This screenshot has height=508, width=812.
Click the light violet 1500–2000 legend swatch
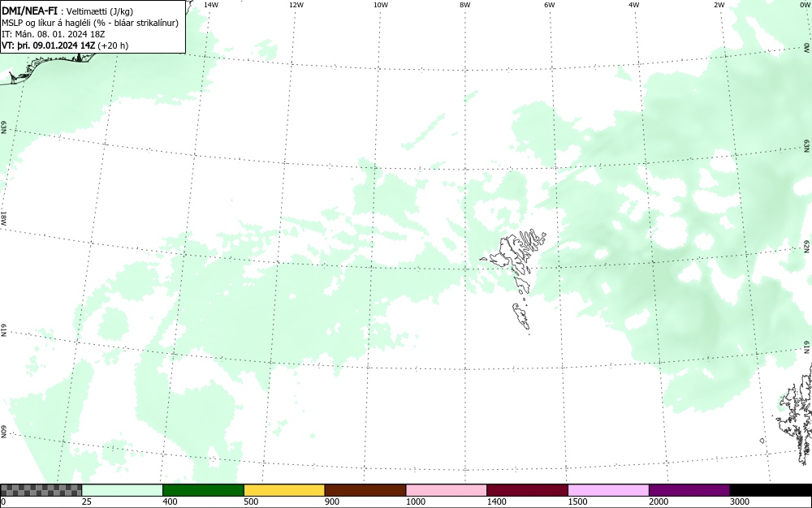tap(608, 490)
